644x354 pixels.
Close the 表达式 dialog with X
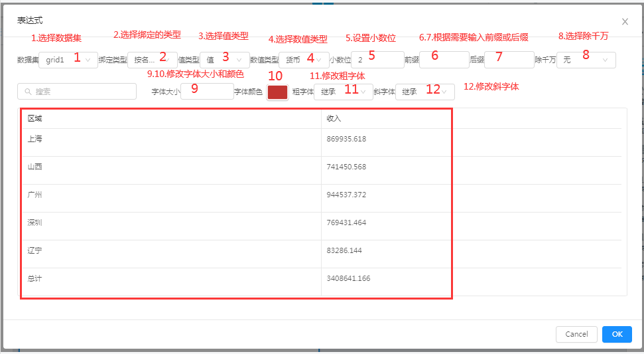(x=625, y=22)
